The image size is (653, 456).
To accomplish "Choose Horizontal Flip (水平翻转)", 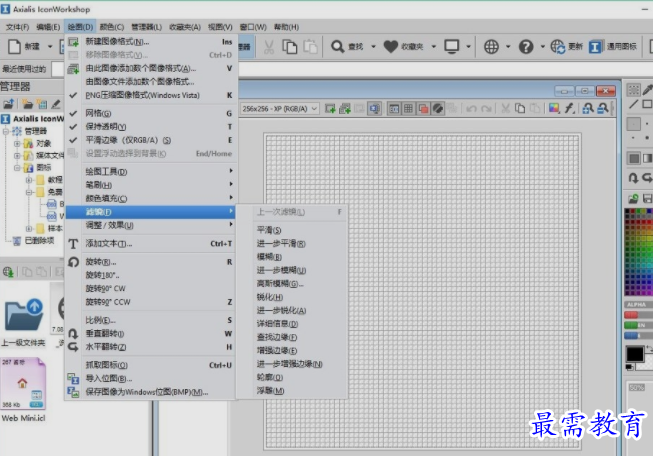I will [x=150, y=347].
